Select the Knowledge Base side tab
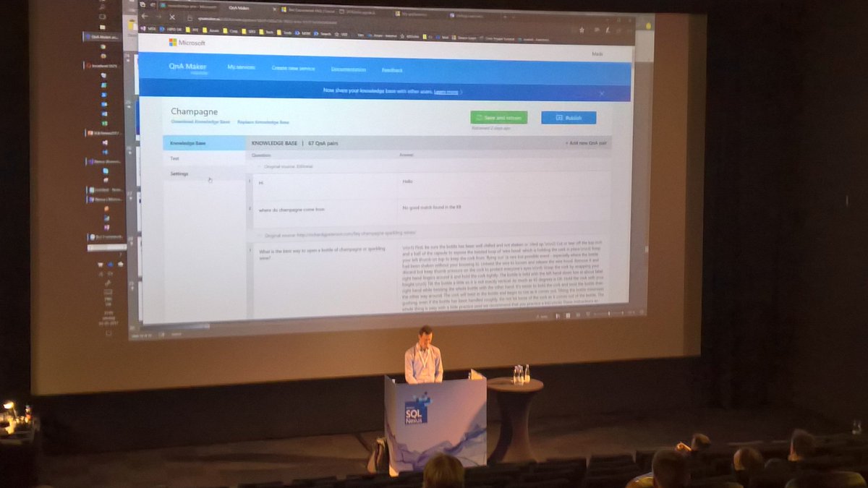This screenshot has width=868, height=488. (x=204, y=143)
